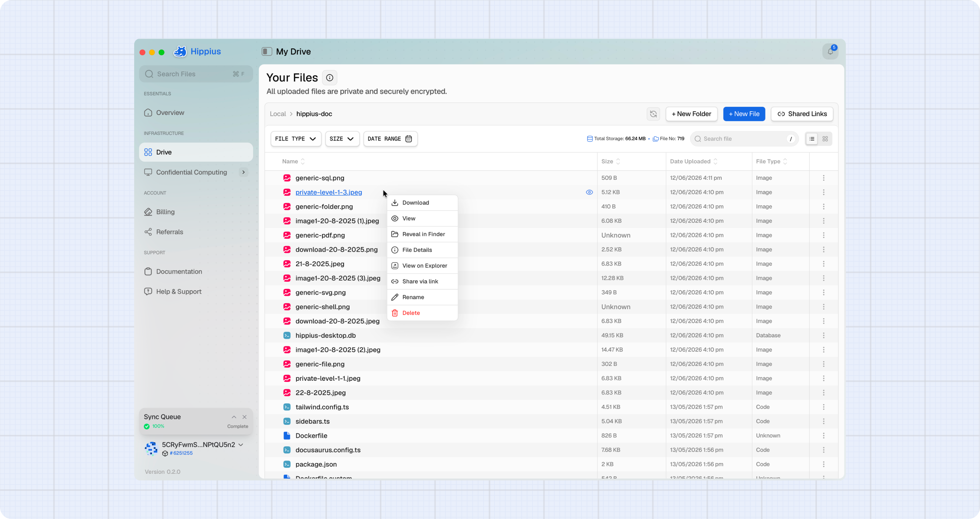The height and width of the screenshot is (519, 980).
Task: Click the block number #6251255
Action: click(x=181, y=453)
